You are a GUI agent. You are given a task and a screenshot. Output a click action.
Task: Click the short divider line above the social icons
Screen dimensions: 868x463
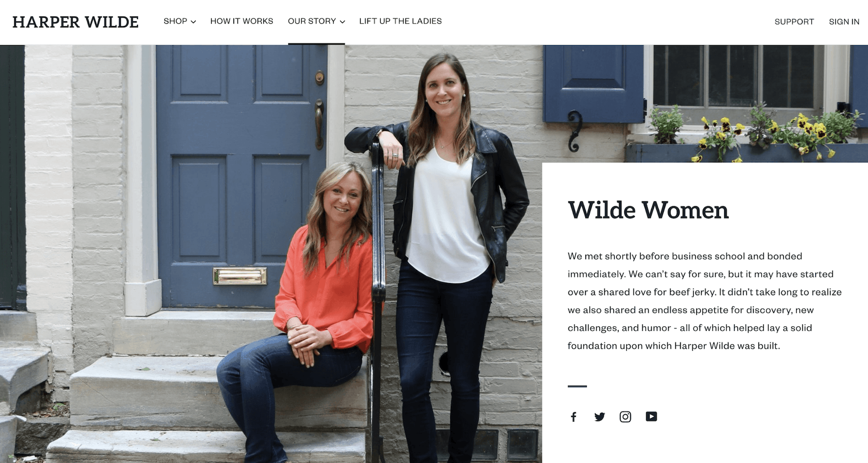tap(577, 386)
